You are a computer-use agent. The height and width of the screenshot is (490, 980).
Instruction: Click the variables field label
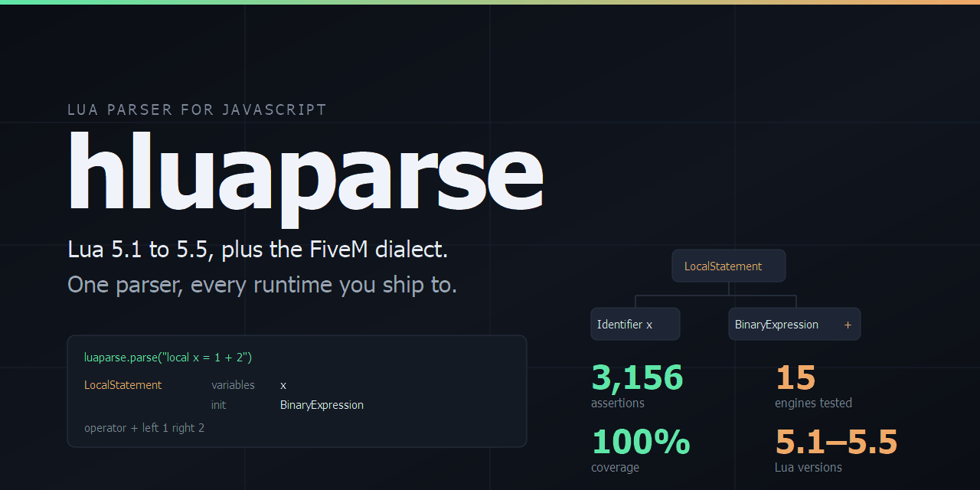pos(233,385)
